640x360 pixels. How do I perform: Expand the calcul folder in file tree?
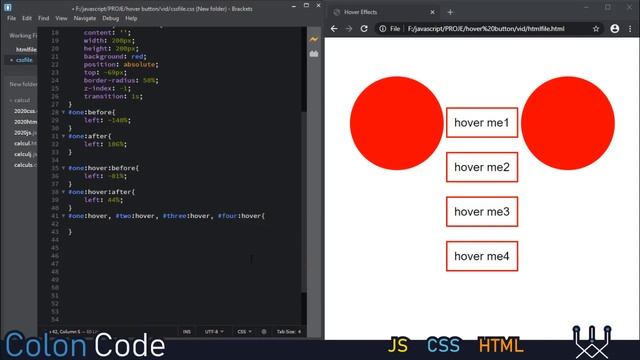pos(20,100)
